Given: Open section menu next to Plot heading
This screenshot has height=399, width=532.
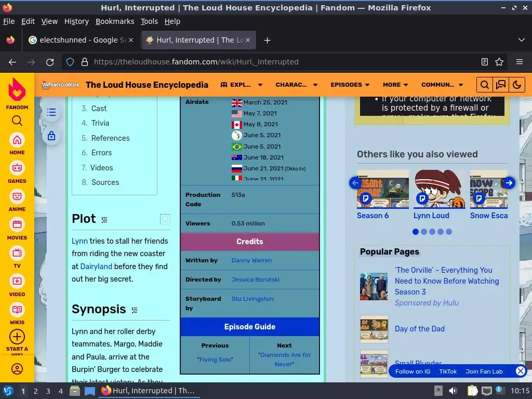Looking at the screenshot, I should click(x=104, y=220).
